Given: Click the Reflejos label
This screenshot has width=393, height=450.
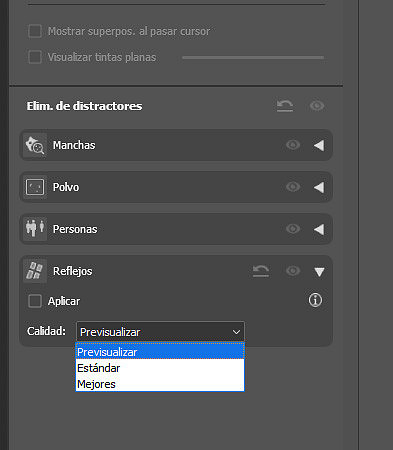Looking at the screenshot, I should click(73, 271).
